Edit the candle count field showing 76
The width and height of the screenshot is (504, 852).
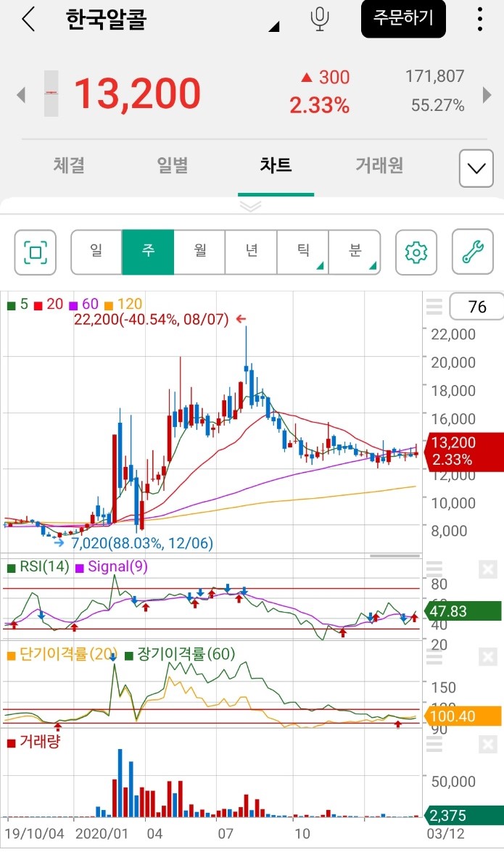(477, 307)
